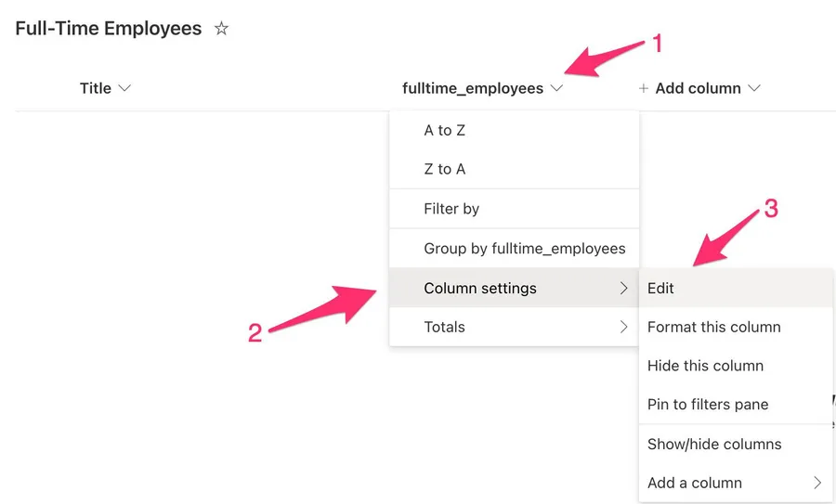Sort column A to Z
836x504 pixels.
(x=445, y=131)
